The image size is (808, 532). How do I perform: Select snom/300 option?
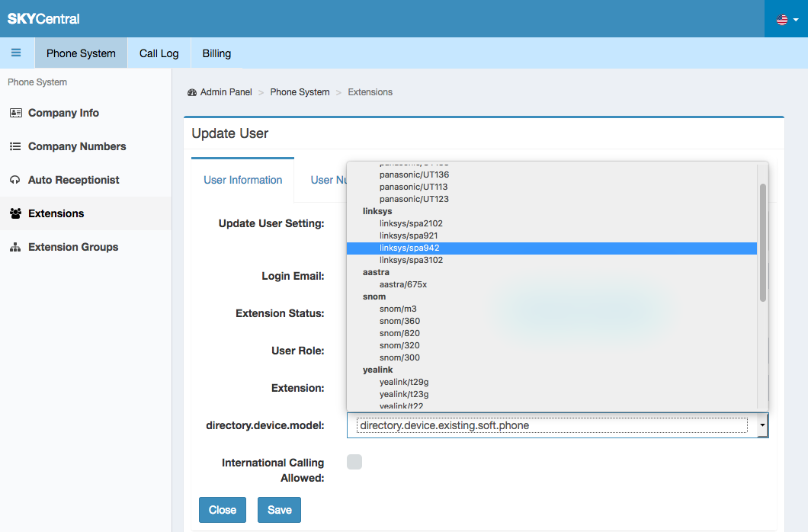[552, 357]
